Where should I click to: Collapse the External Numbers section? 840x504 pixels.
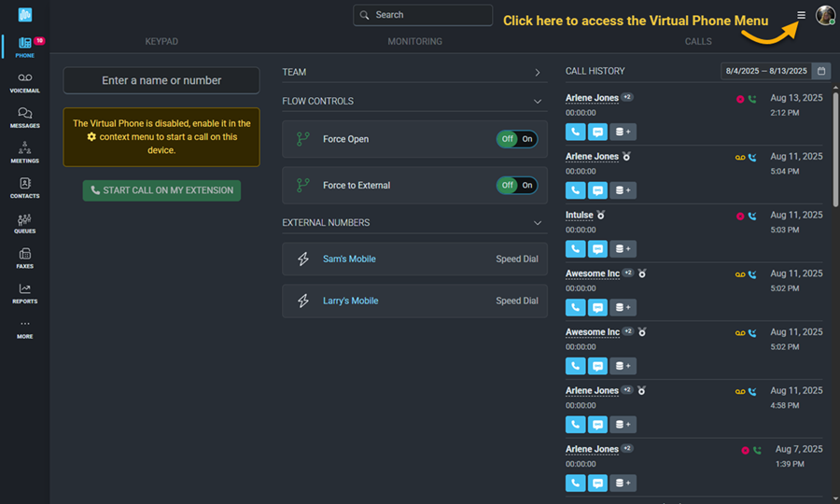point(538,223)
